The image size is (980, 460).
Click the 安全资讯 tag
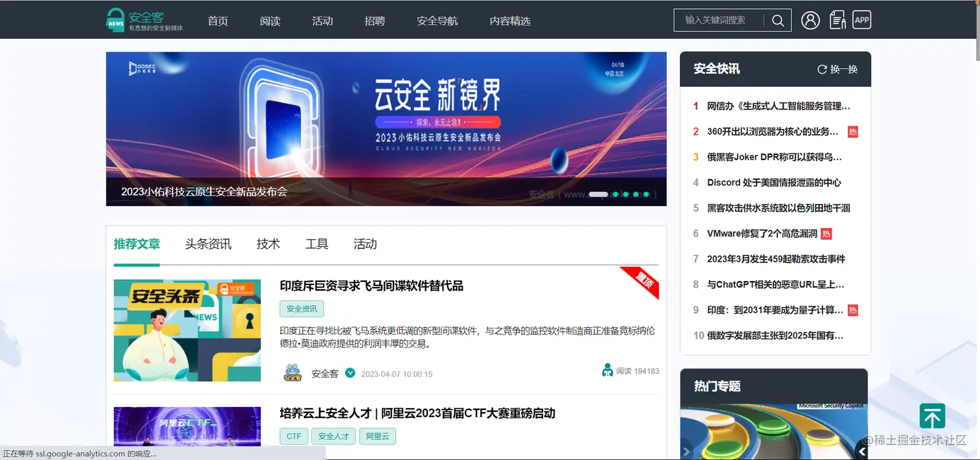click(302, 308)
